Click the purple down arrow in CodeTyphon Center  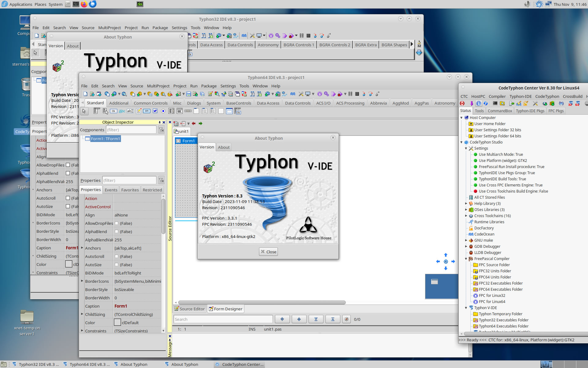(x=472, y=103)
